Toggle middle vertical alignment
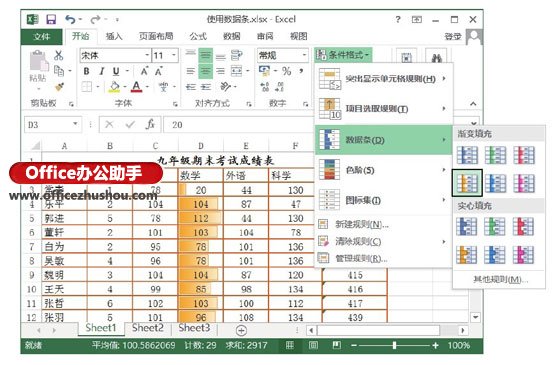This screenshot has height=365, width=560. pyautogui.click(x=206, y=55)
